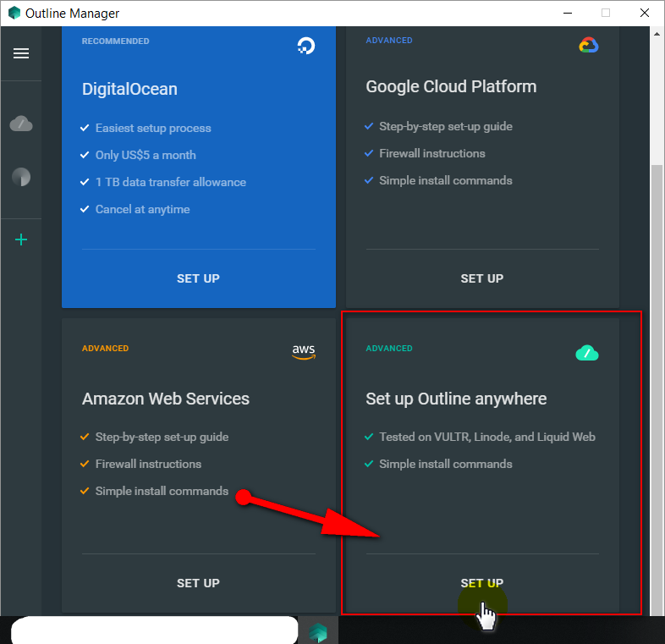Click SET UP under Google Cloud Platform

[482, 278]
